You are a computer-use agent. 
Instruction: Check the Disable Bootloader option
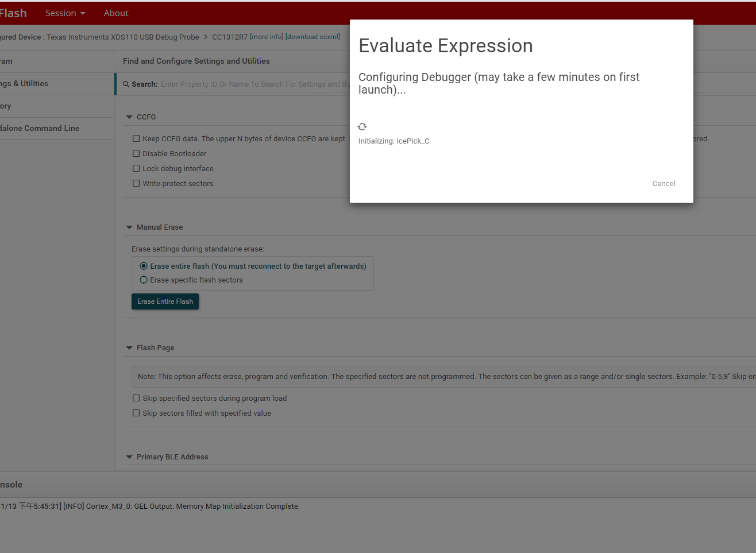click(136, 153)
